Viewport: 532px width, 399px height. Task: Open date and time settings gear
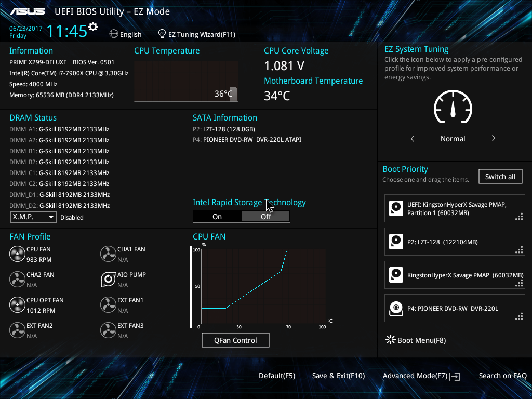point(93,27)
